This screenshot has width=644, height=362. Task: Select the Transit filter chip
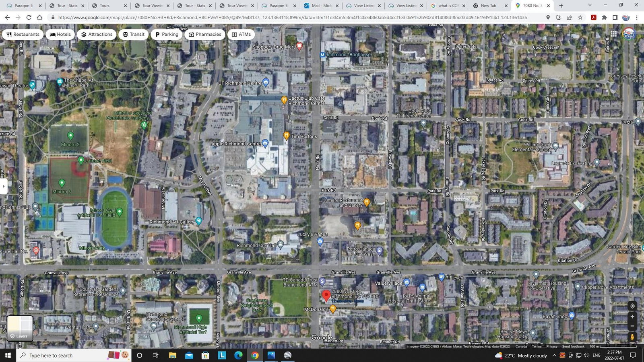(x=134, y=35)
